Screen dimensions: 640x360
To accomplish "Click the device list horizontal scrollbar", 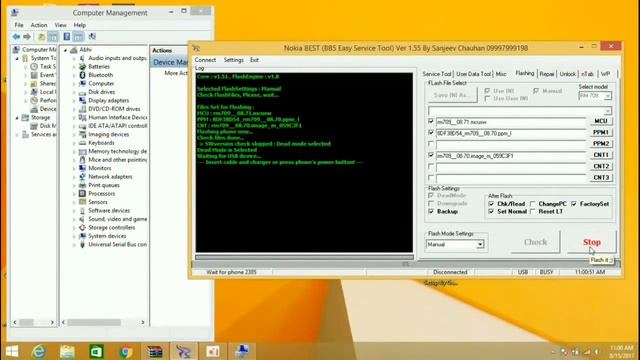I will 104,322.
